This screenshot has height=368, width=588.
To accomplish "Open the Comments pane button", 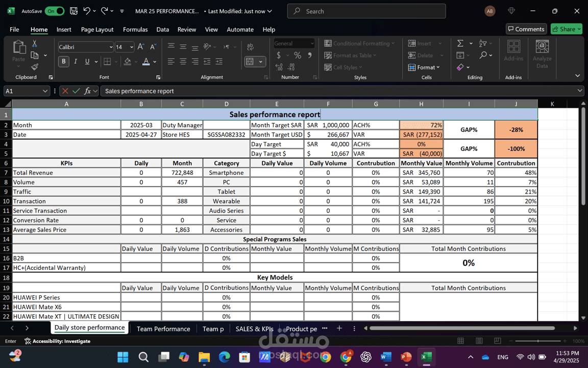I will pos(526,29).
